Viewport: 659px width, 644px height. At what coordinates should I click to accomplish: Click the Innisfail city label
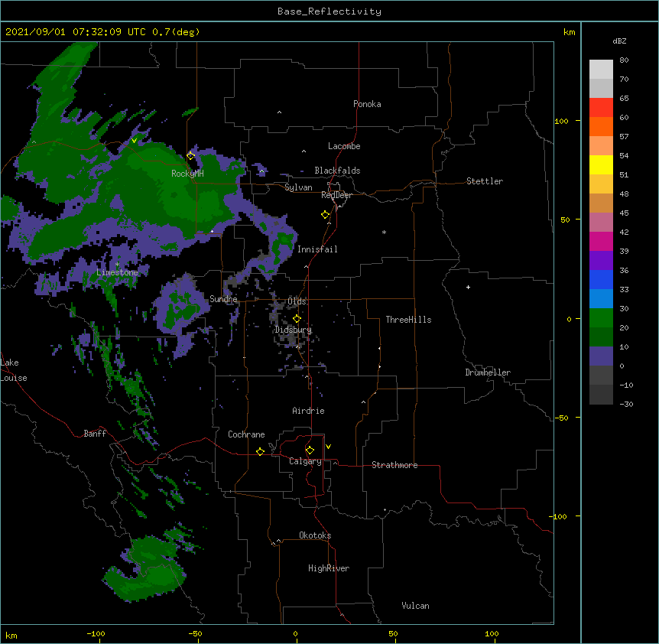(317, 249)
